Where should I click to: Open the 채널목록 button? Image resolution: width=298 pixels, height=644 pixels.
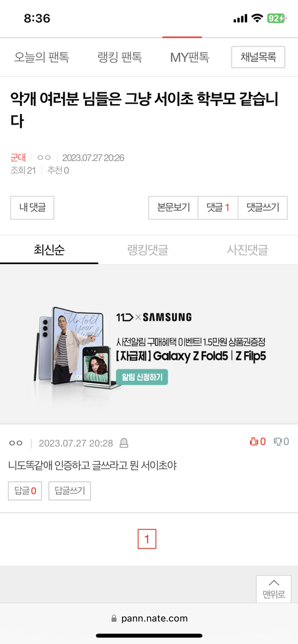[258, 57]
